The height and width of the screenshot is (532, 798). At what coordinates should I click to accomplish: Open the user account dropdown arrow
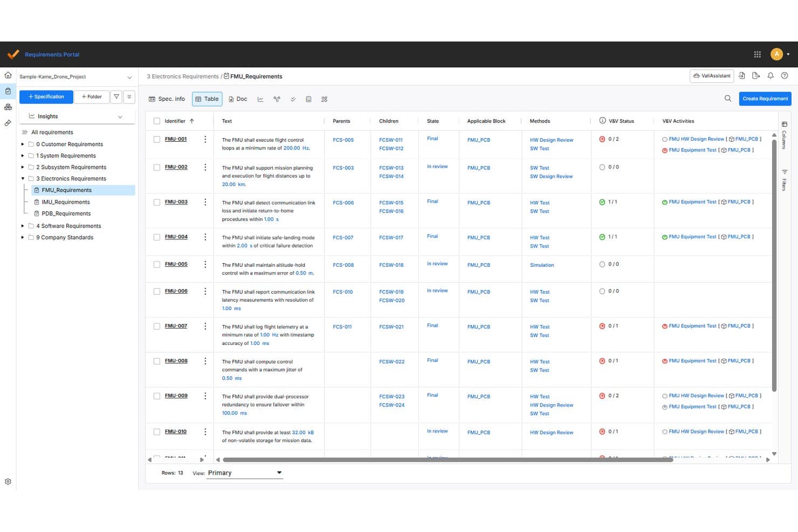click(x=788, y=54)
